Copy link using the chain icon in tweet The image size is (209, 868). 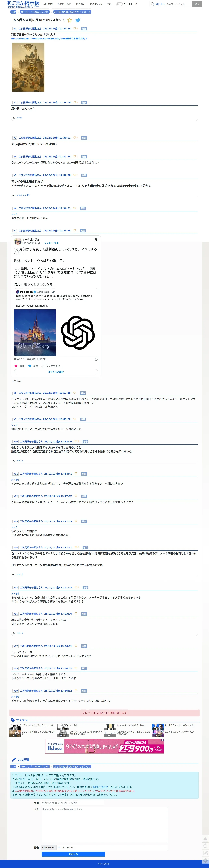click(x=43, y=366)
